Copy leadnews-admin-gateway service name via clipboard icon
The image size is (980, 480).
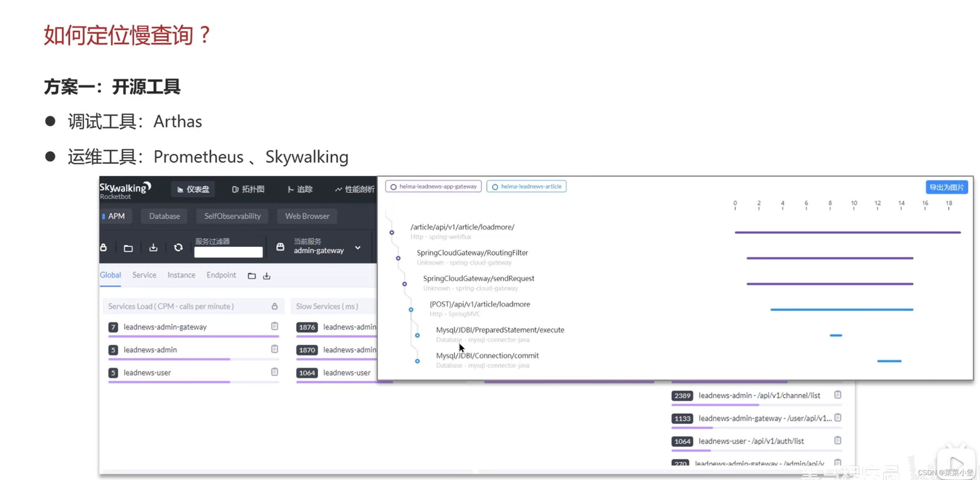click(x=275, y=326)
